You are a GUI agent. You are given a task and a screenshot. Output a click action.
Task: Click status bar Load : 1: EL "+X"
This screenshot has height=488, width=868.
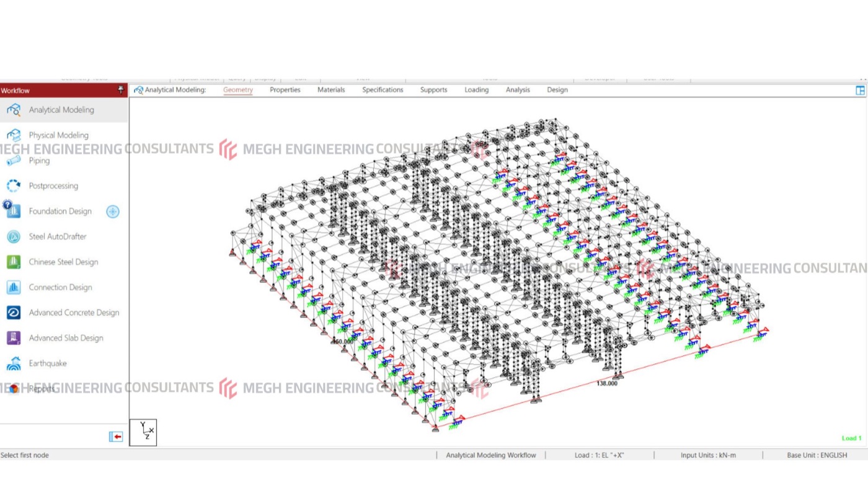tap(599, 455)
